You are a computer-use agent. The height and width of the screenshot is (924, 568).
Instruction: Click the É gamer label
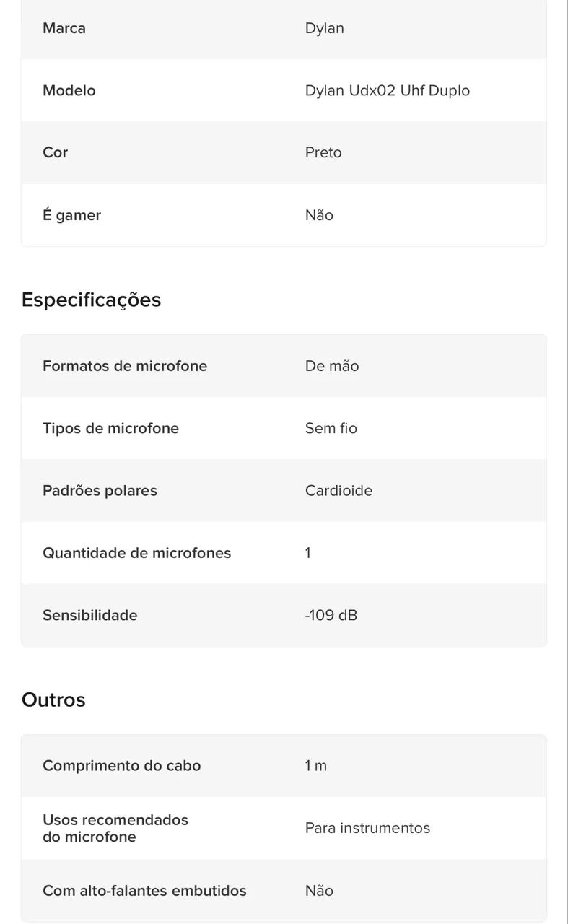tap(71, 215)
